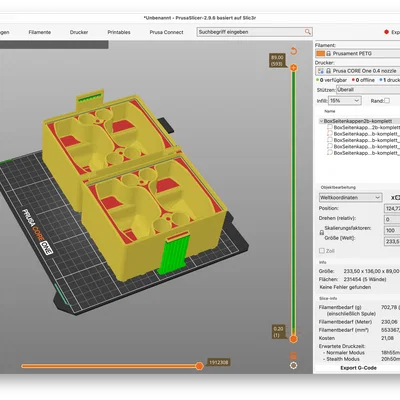Click the Filamentbedarf (Meter) value 230,06
The width and height of the screenshot is (400, 400).
(389, 322)
